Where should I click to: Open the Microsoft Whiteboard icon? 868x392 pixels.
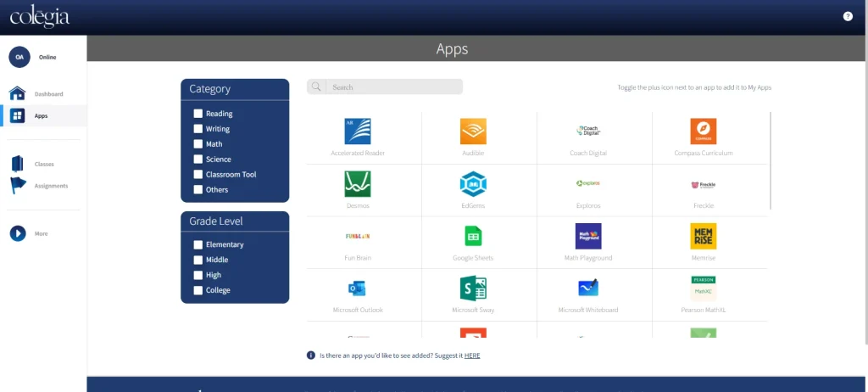click(x=588, y=288)
